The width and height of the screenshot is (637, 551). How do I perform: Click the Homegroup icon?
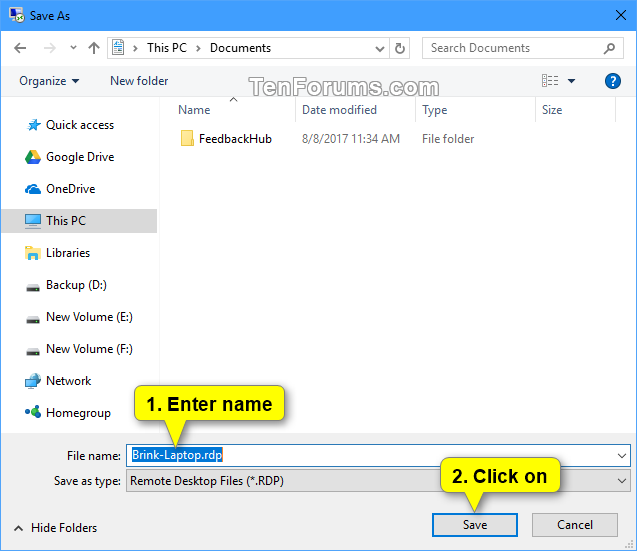click(x=32, y=412)
